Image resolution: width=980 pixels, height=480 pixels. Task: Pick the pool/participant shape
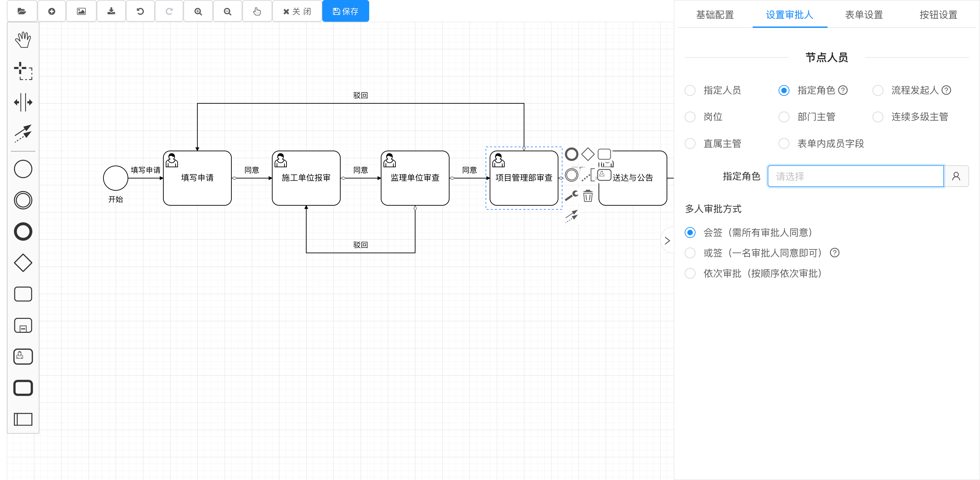(23, 419)
